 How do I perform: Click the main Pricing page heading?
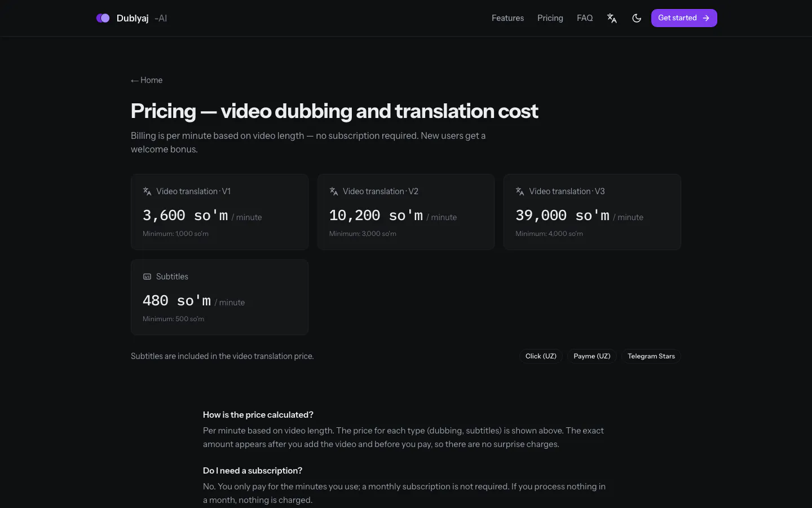(334, 111)
